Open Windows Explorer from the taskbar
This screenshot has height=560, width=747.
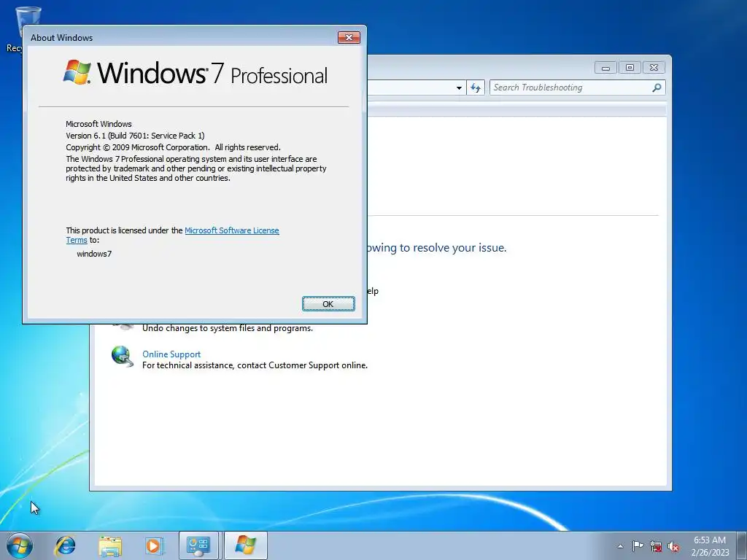110,545
